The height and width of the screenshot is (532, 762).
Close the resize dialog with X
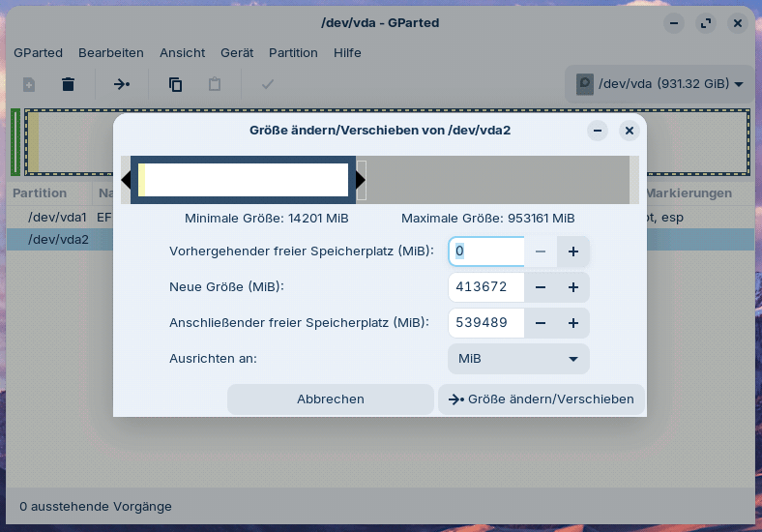tap(630, 131)
